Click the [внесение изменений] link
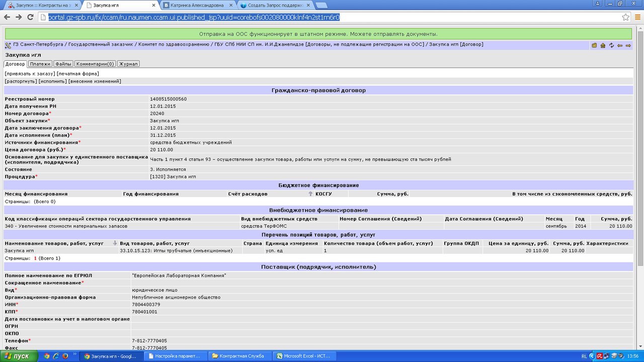Screen dimensions: 644x362 (95, 81)
